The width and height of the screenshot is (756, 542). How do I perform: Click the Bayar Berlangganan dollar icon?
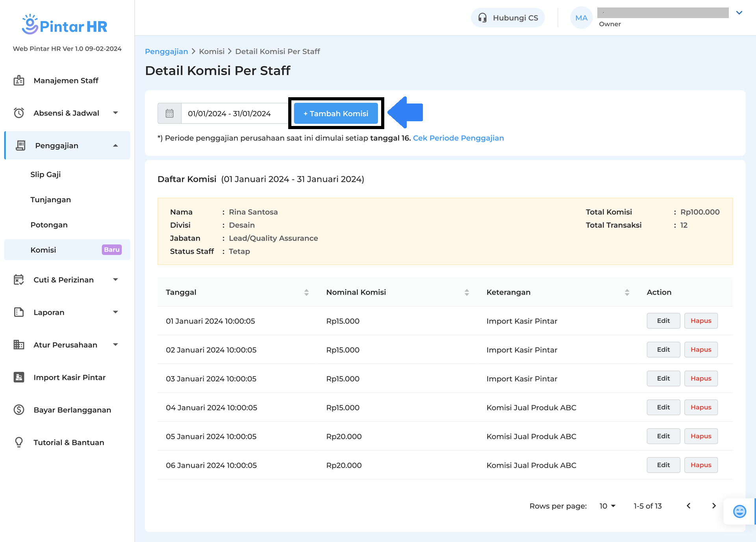[x=19, y=410]
